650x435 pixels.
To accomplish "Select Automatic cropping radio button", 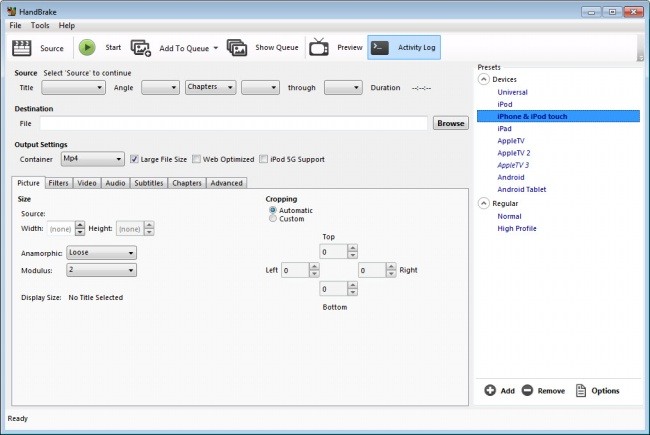I will [273, 210].
